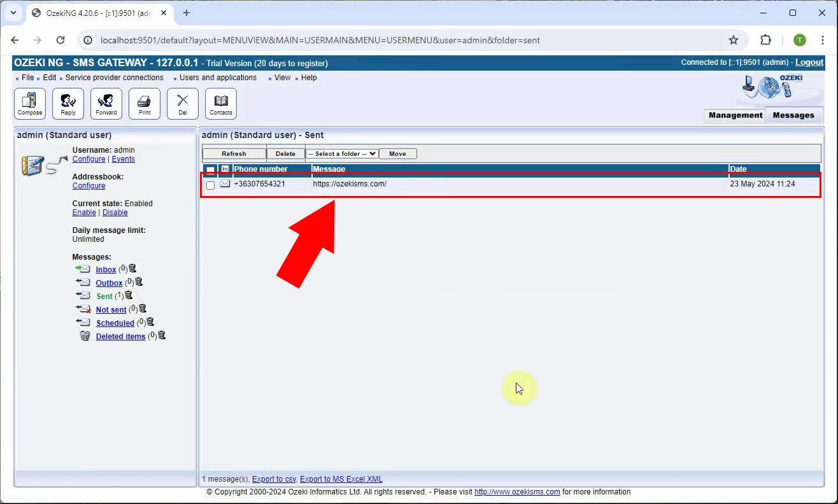Empty the Scheduled folder via trash icon
This screenshot has width=838, height=504.
[x=150, y=322]
